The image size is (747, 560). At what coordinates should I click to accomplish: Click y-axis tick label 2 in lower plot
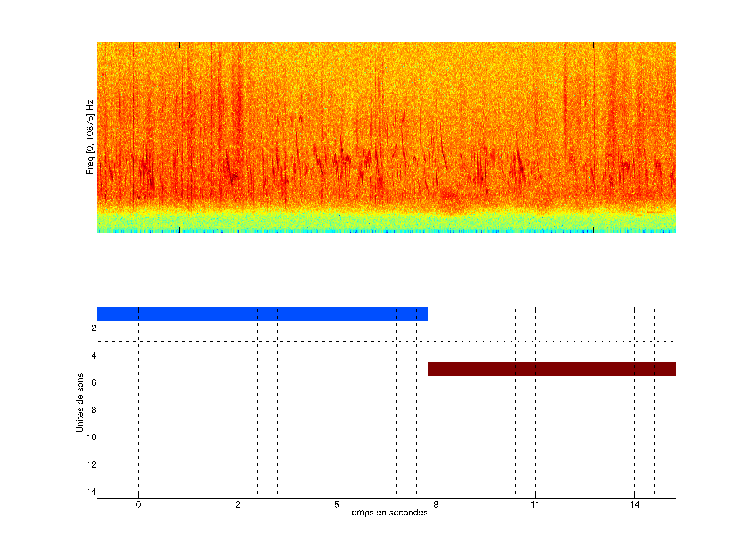94,328
